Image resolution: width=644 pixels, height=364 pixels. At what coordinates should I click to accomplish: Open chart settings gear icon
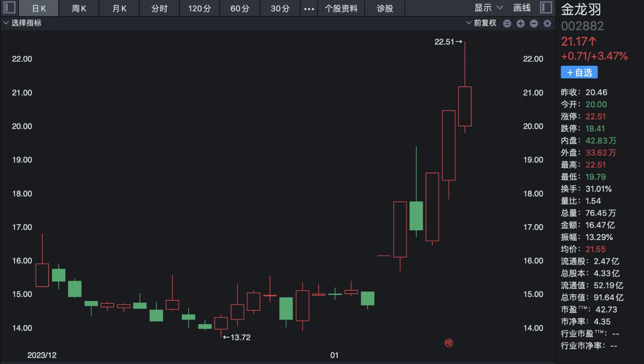[x=547, y=23]
